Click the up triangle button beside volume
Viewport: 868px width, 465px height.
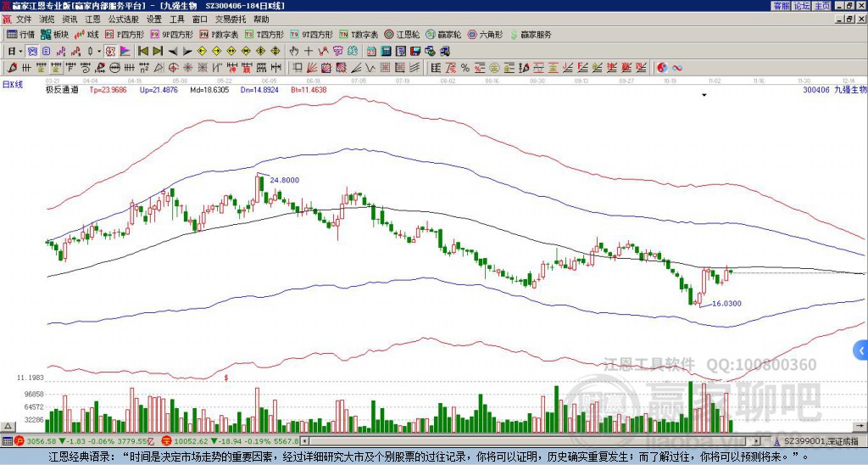pyautogui.click(x=8, y=426)
